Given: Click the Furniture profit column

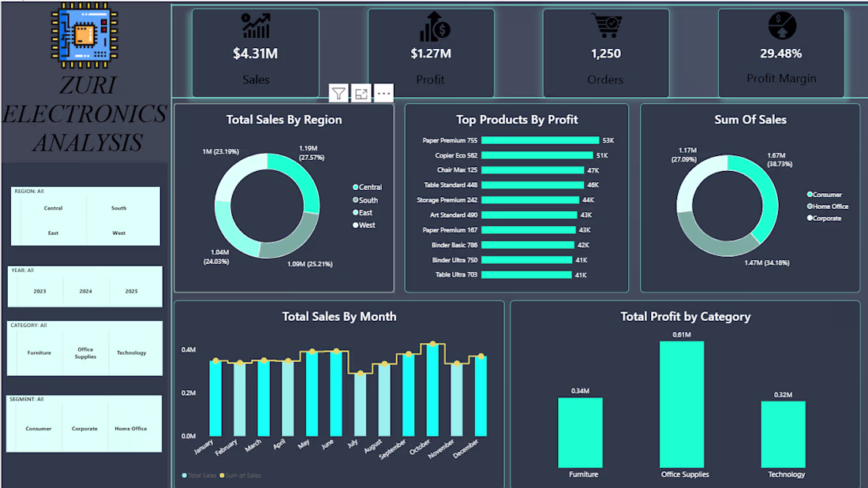Looking at the screenshot, I should tap(580, 433).
